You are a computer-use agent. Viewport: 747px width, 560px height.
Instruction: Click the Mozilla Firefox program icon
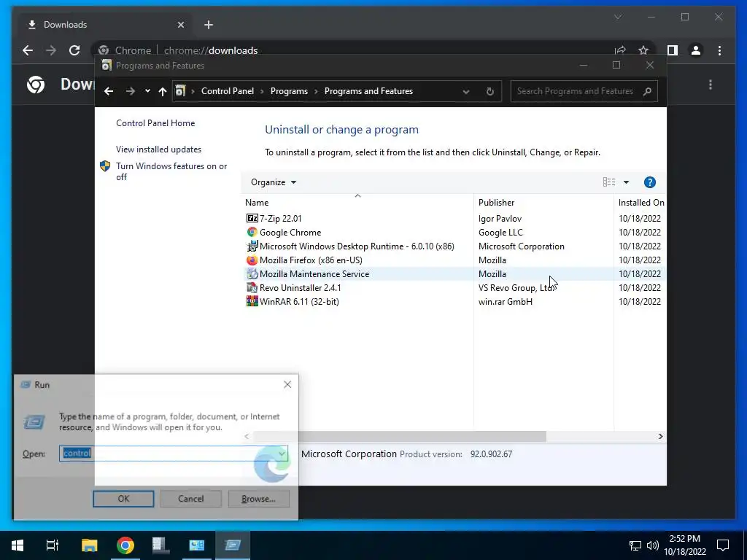[x=252, y=260]
